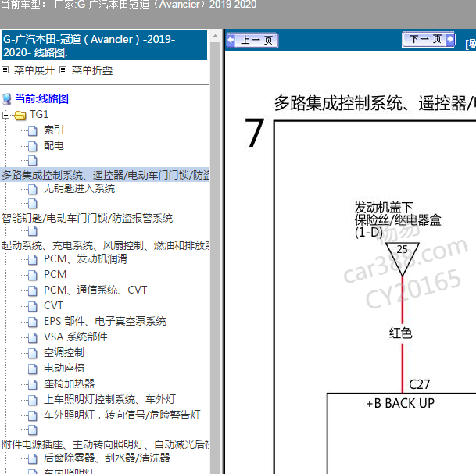Open 车外照明灯，转向信号/危险警告灯 page

click(122, 415)
